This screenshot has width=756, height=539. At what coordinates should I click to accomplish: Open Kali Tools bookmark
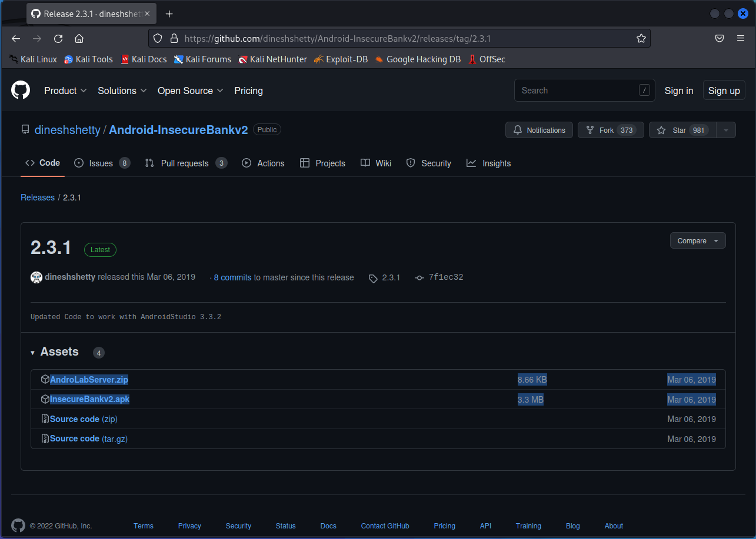tap(88, 59)
